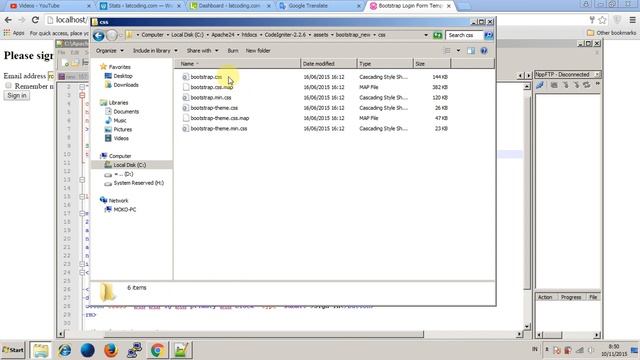Click the search magnifier in Explorer
The width and height of the screenshot is (640, 360).
click(x=488, y=35)
